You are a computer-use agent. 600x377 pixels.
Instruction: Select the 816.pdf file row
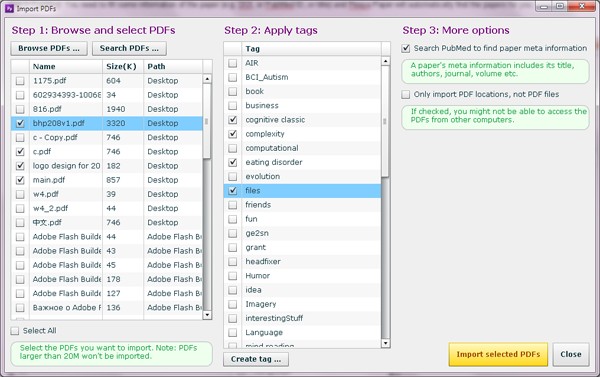[107, 109]
